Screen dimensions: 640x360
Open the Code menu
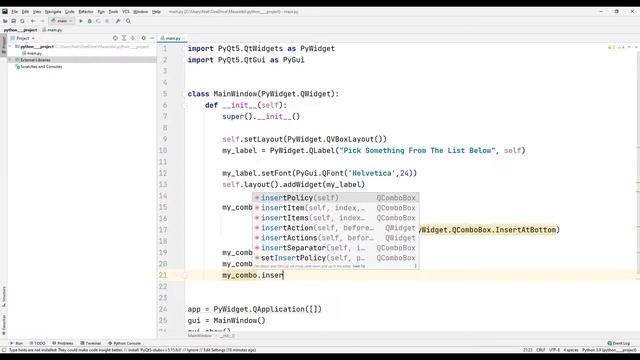pyautogui.click(x=70, y=12)
